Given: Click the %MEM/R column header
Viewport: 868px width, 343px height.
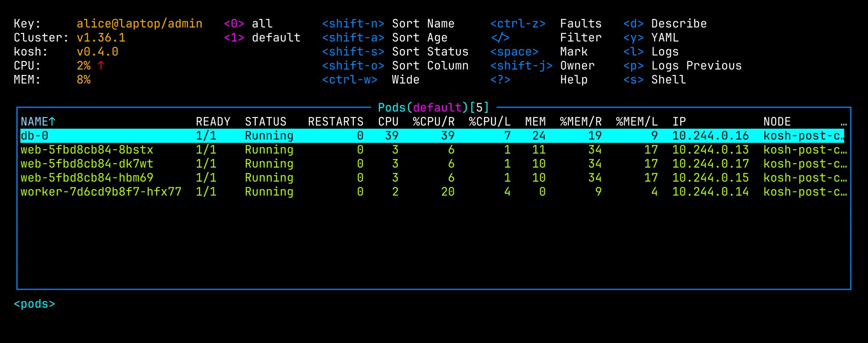Looking at the screenshot, I should (581, 122).
